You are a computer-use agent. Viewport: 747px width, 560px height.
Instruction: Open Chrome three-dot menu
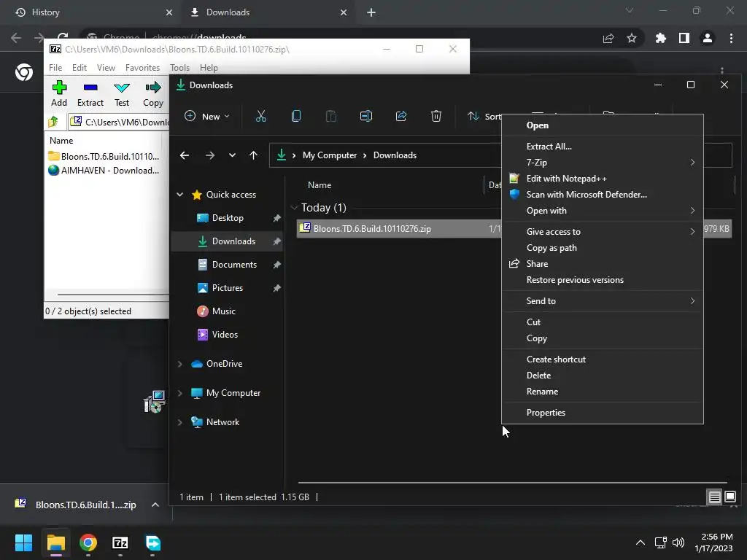pos(731,38)
